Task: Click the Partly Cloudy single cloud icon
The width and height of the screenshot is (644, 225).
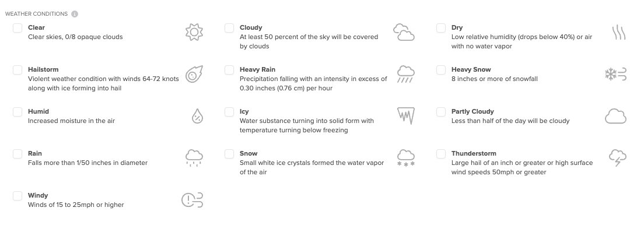Action: (615, 116)
